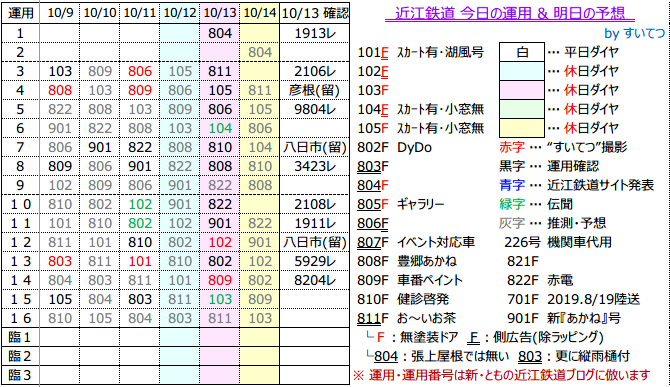Screen dimensions: 670x387
Task: Select the 1911レ confirmation cell
Action: pos(315,223)
